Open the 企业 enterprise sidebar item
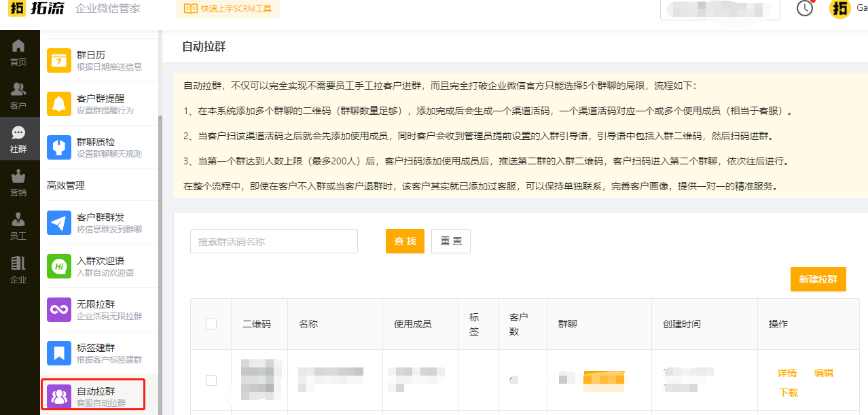This screenshot has height=415, width=868. pyautogui.click(x=18, y=270)
